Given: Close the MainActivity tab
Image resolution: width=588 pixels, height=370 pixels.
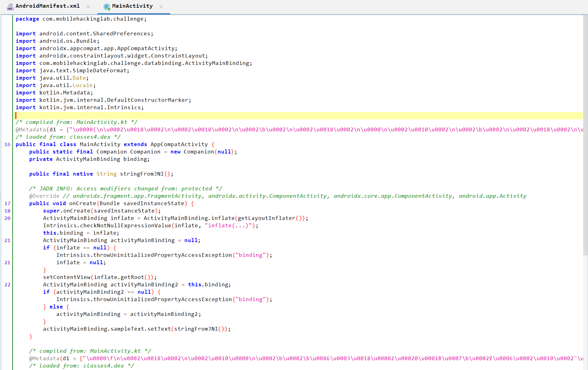Looking at the screenshot, I should (161, 7).
